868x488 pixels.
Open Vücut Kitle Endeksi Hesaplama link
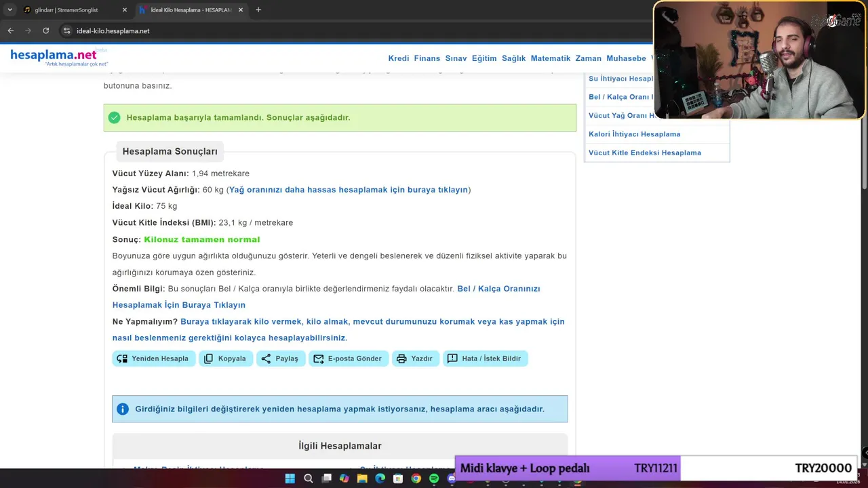[645, 152]
